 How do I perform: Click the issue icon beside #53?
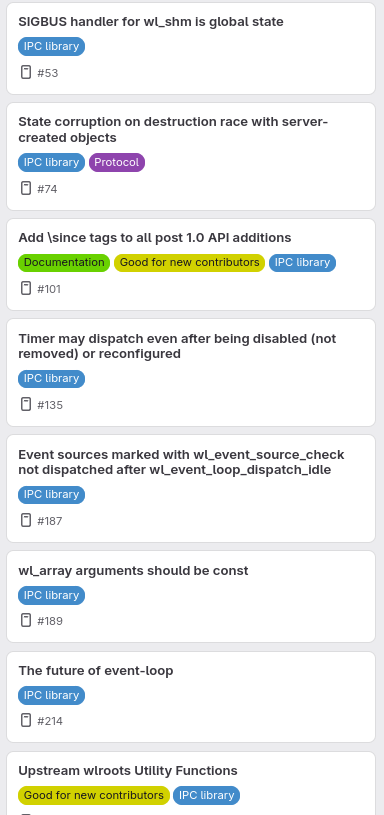[x=25, y=72]
